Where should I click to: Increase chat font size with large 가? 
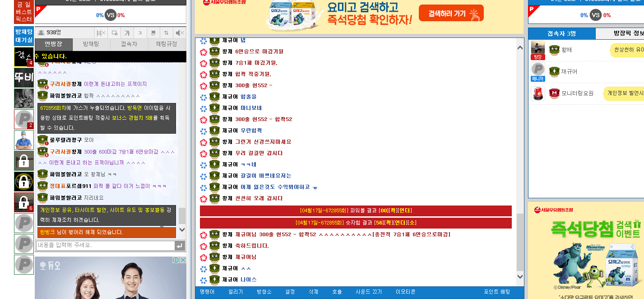127,33
